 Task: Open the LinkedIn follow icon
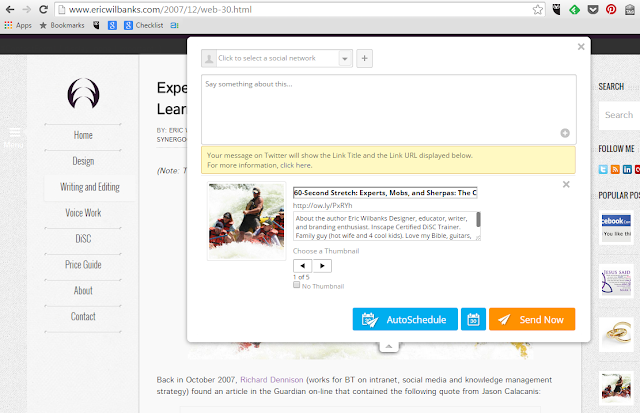click(x=627, y=169)
